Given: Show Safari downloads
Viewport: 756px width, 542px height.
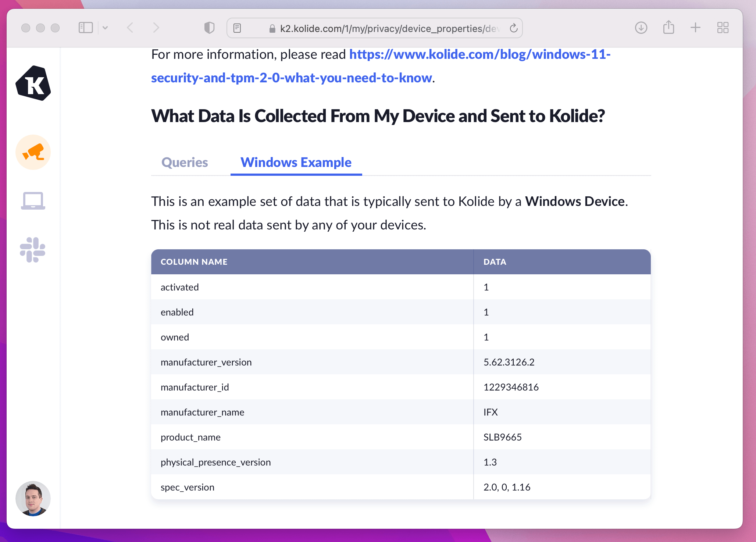Looking at the screenshot, I should point(641,28).
